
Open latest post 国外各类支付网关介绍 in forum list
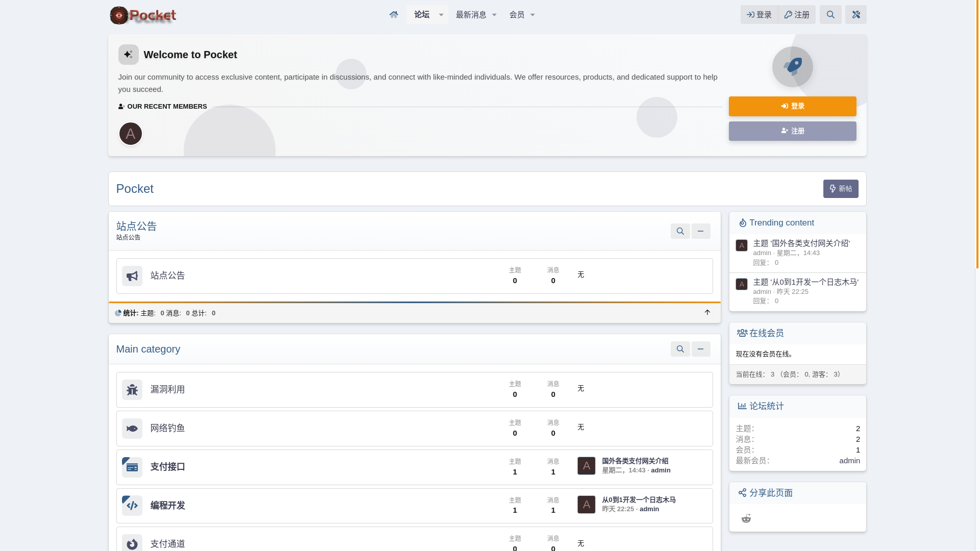[635, 461]
